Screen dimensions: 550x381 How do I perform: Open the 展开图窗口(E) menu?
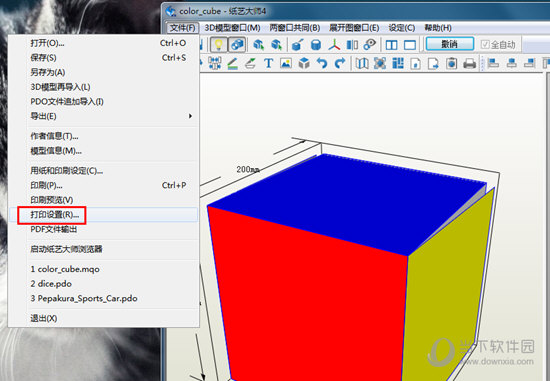pyautogui.click(x=354, y=28)
